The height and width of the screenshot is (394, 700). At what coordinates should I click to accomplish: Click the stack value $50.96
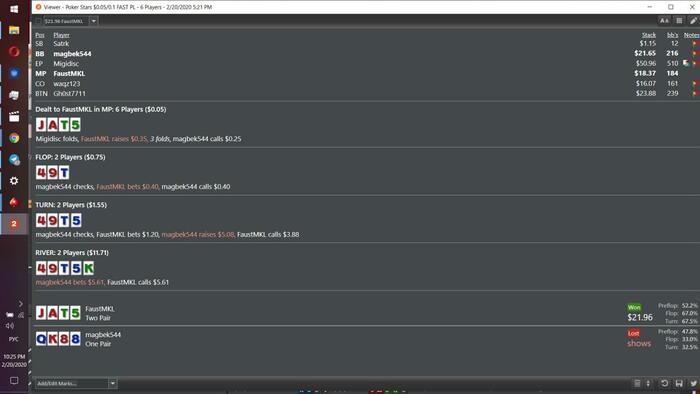tap(646, 63)
